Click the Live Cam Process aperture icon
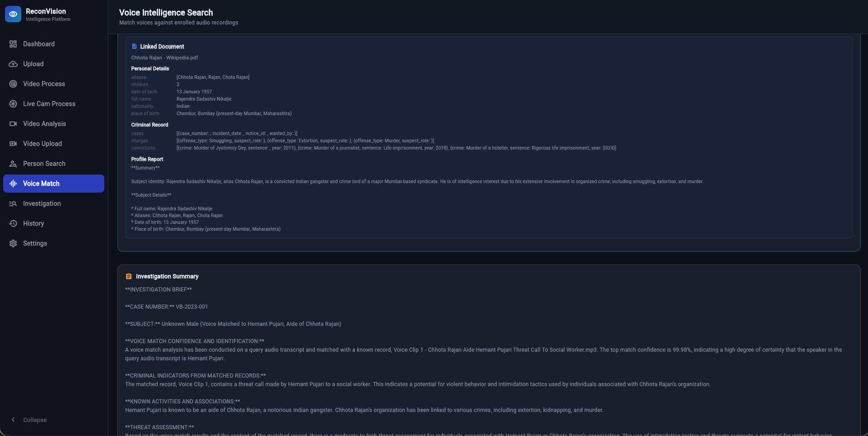 point(13,104)
